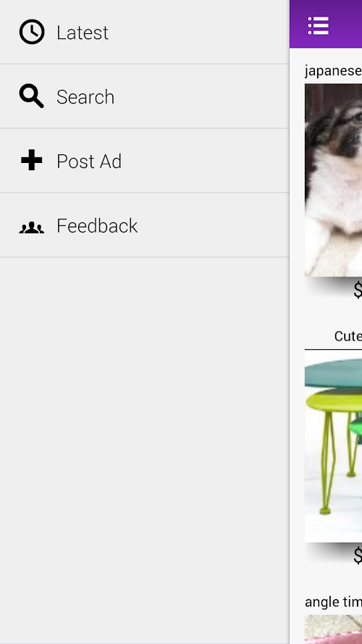
Task: Choose Post Ad from the drawer
Action: point(145,161)
